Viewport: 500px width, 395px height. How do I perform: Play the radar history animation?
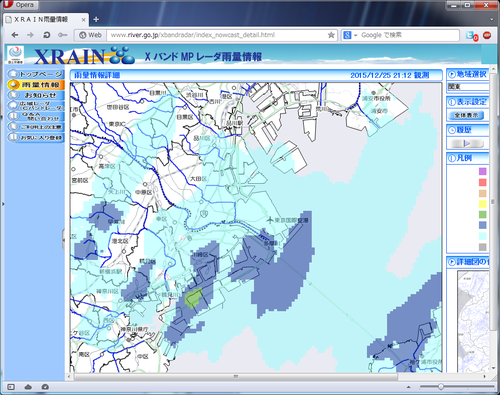467,143
